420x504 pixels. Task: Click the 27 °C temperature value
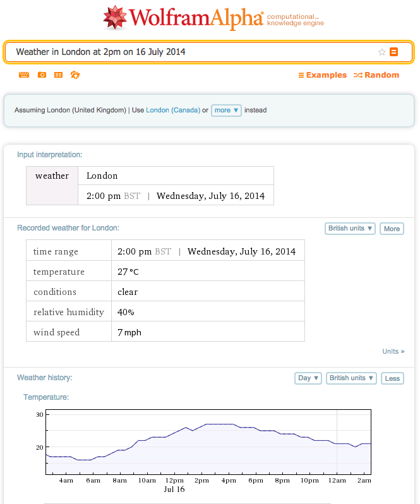coord(128,272)
